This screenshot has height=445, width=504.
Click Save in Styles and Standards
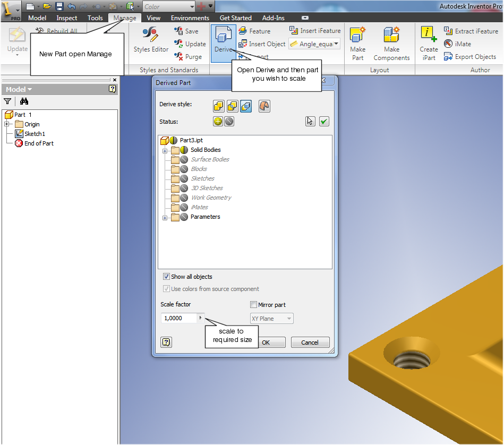[186, 31]
